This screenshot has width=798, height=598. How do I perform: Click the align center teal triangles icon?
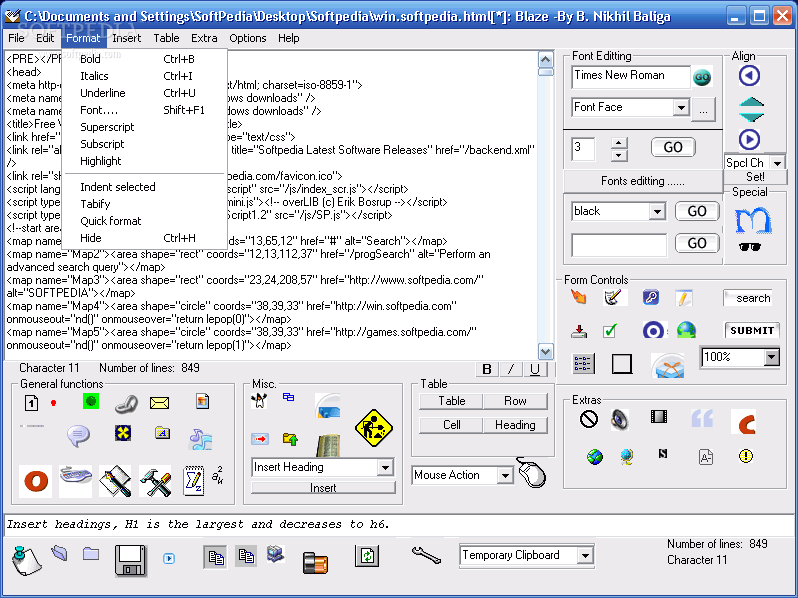pos(751,109)
